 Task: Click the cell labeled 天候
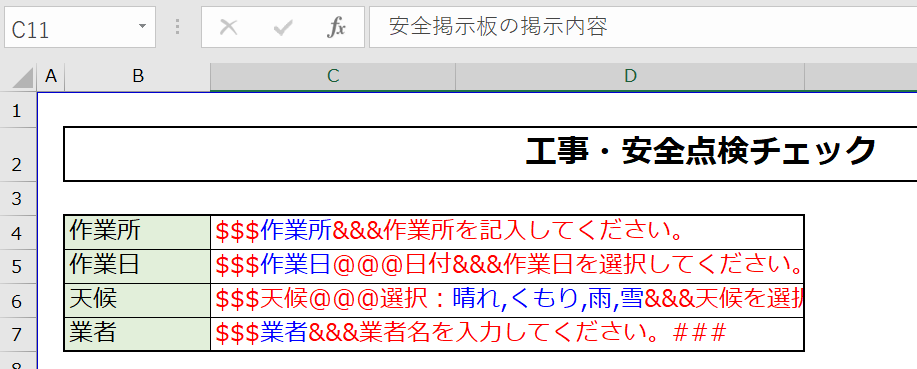[x=137, y=300]
